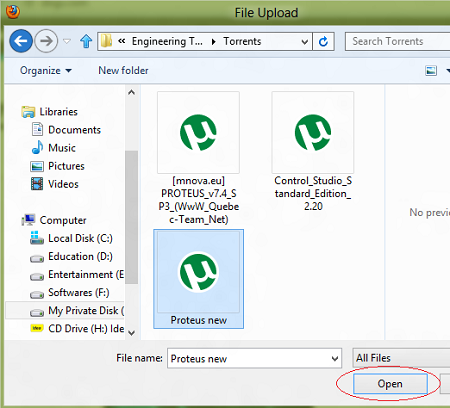Click the folder icon in address bar

106,41
